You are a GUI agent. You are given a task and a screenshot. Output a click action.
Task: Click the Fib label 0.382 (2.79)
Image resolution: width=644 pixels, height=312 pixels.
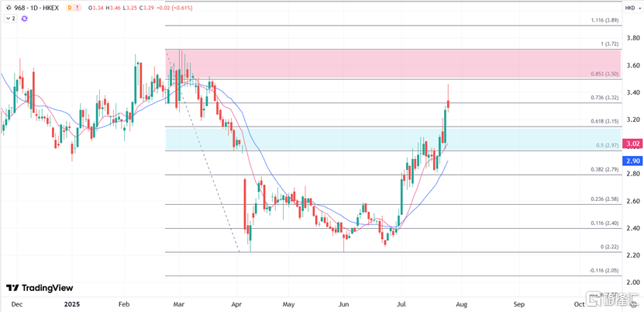click(x=604, y=169)
